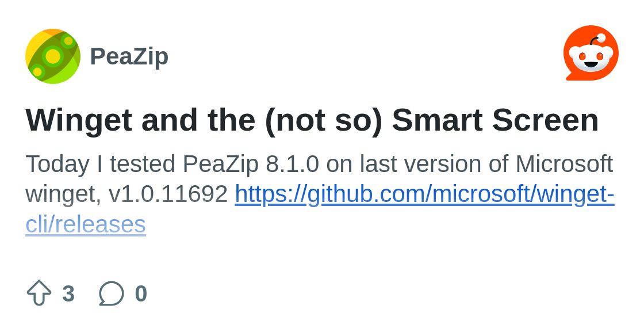Click the word "Today" starting the post body
The width and height of the screenshot is (644, 336).
57,164
